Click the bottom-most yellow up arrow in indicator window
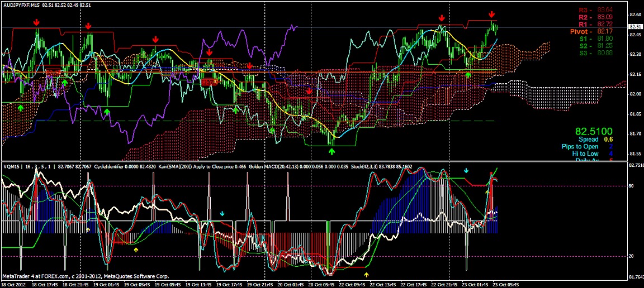The height and width of the screenshot is (288, 644). [367, 275]
